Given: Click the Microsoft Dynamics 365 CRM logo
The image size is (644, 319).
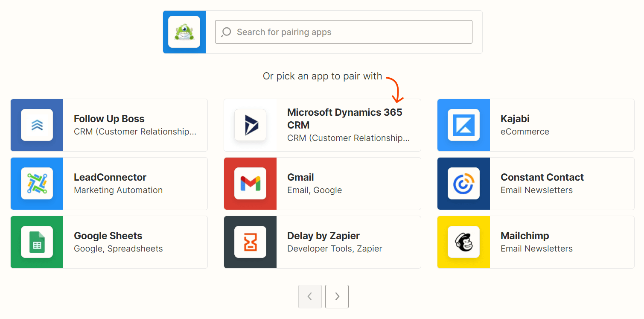Looking at the screenshot, I should (250, 125).
